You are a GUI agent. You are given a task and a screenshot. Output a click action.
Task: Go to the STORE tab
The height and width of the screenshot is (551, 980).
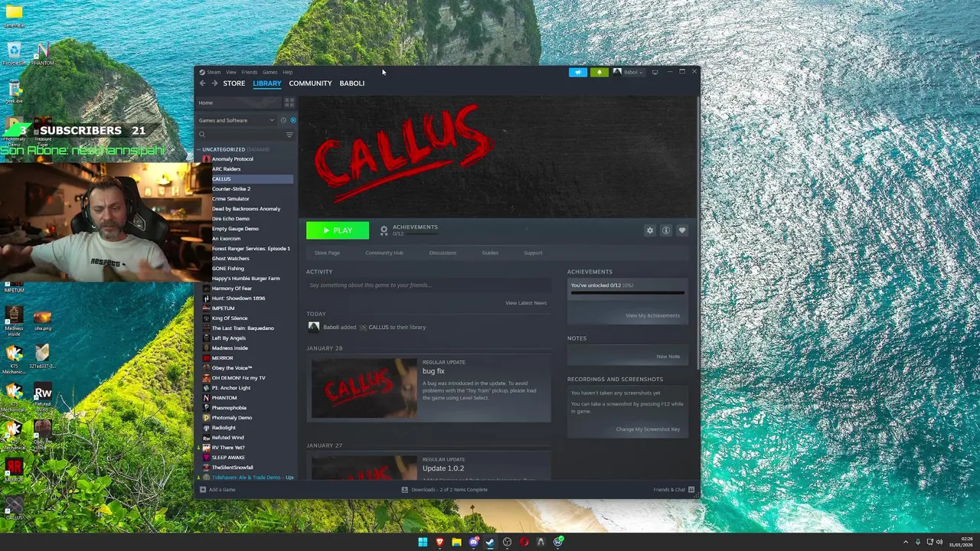234,83
